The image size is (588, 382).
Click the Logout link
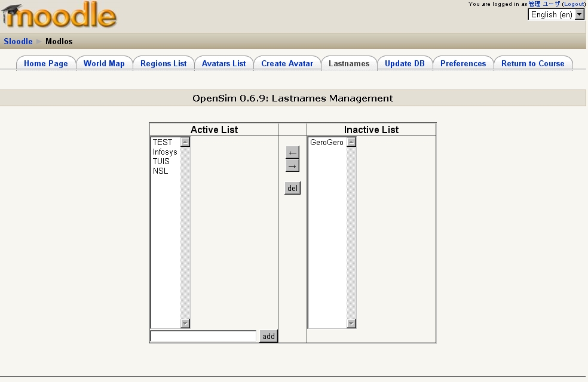pos(574,4)
